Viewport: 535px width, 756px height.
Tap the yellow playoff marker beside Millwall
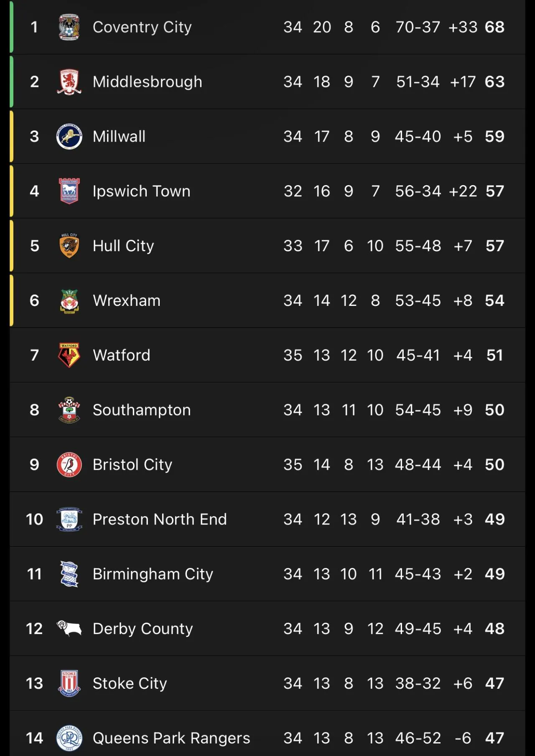tap(12, 137)
